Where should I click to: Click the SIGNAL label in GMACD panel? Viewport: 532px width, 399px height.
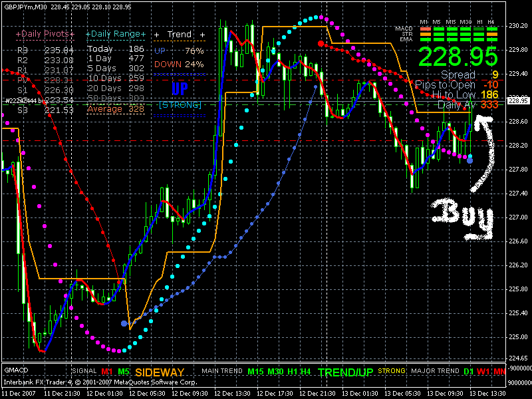click(84, 371)
